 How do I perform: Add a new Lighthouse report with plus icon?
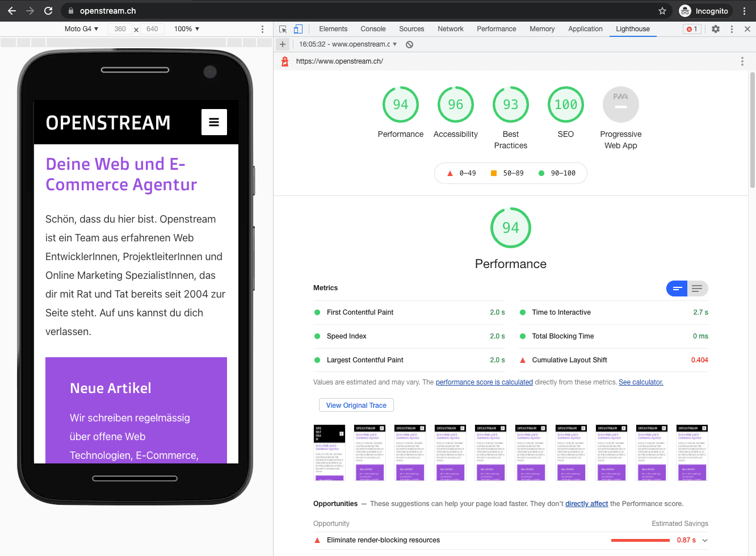(283, 44)
